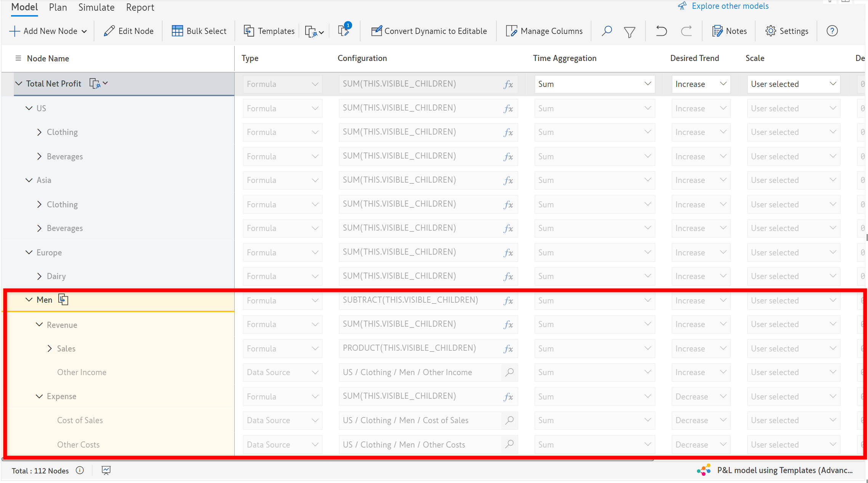This screenshot has height=483, width=868.
Task: Follow the Explore other models link
Action: click(x=730, y=6)
